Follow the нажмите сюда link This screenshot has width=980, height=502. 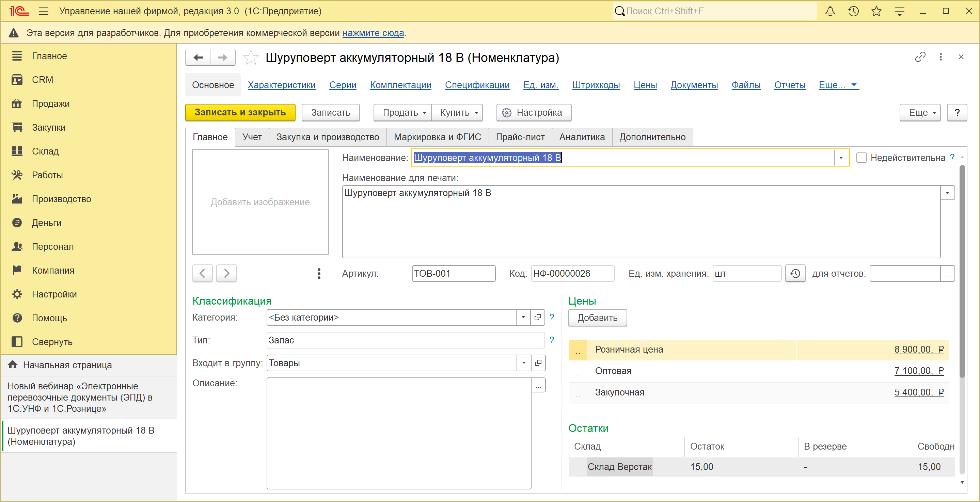point(373,33)
